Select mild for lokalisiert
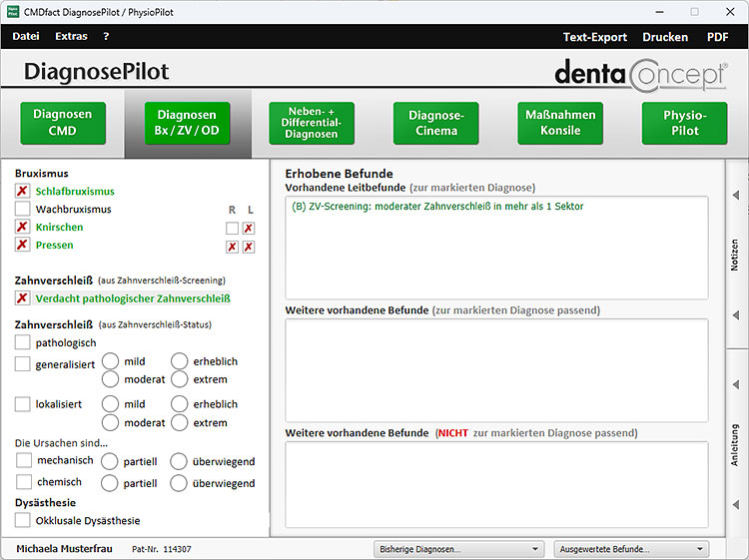This screenshot has height=560, width=749. (x=110, y=404)
